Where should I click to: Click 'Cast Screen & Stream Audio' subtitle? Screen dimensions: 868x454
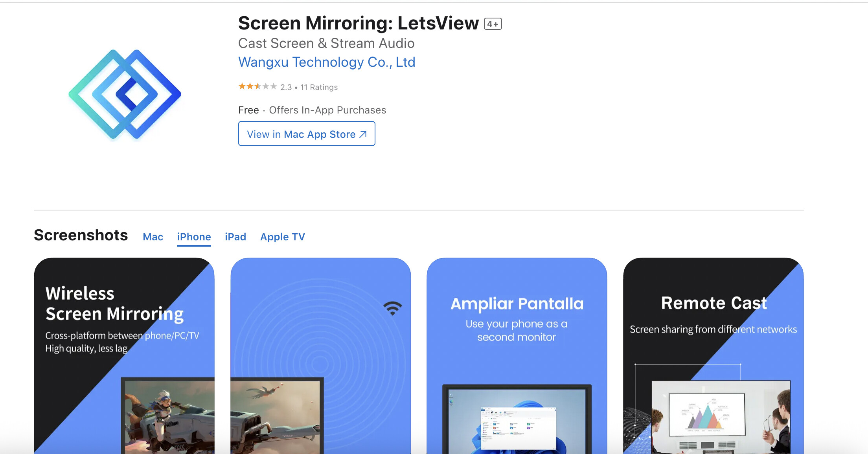pyautogui.click(x=326, y=43)
